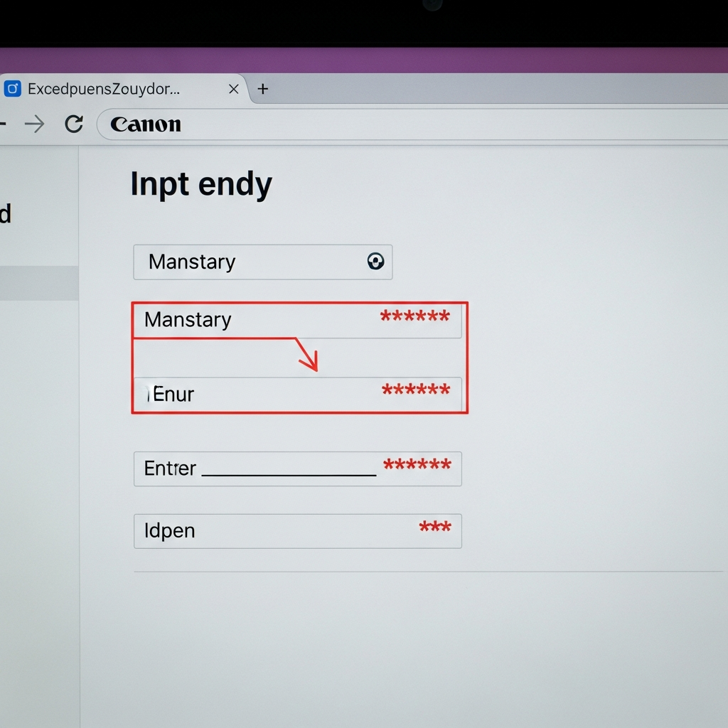The width and height of the screenshot is (728, 728).
Task: Click the circular icon in the Manstary dropdown
Action: [x=375, y=262]
